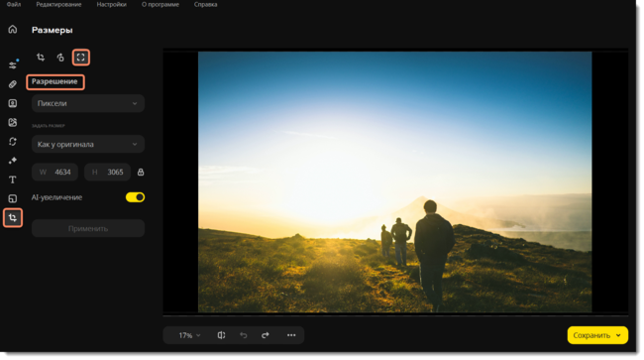This screenshot has width=644, height=360.
Task: Toggle the AI-увеличение switch
Action: coord(135,197)
